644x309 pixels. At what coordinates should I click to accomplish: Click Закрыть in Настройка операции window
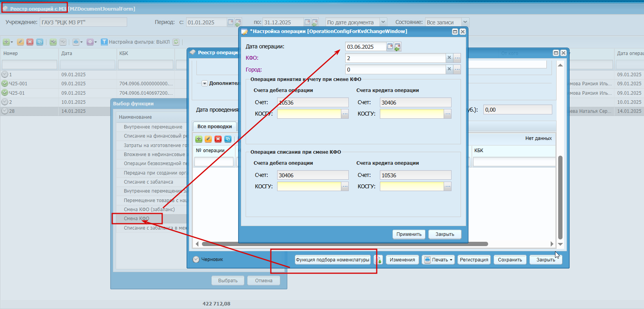click(x=445, y=234)
